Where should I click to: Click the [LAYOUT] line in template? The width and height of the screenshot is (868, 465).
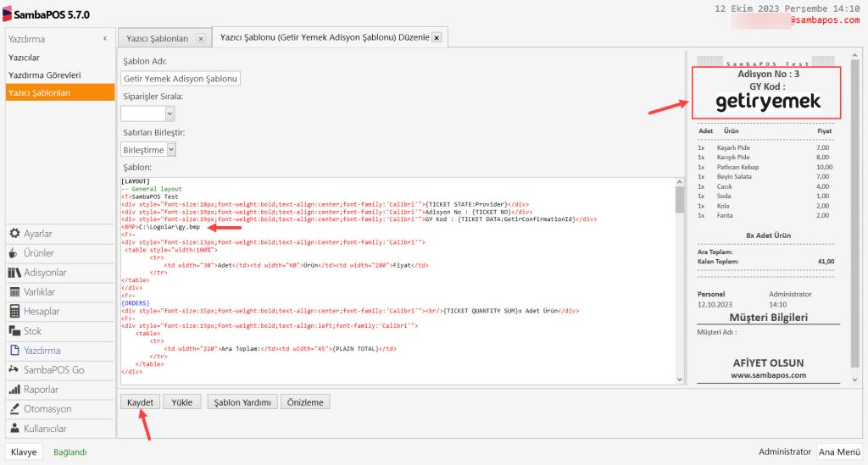(x=136, y=181)
